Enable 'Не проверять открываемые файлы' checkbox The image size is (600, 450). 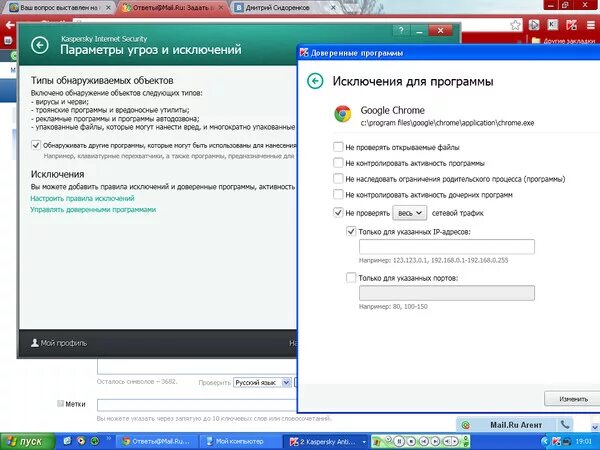338,147
